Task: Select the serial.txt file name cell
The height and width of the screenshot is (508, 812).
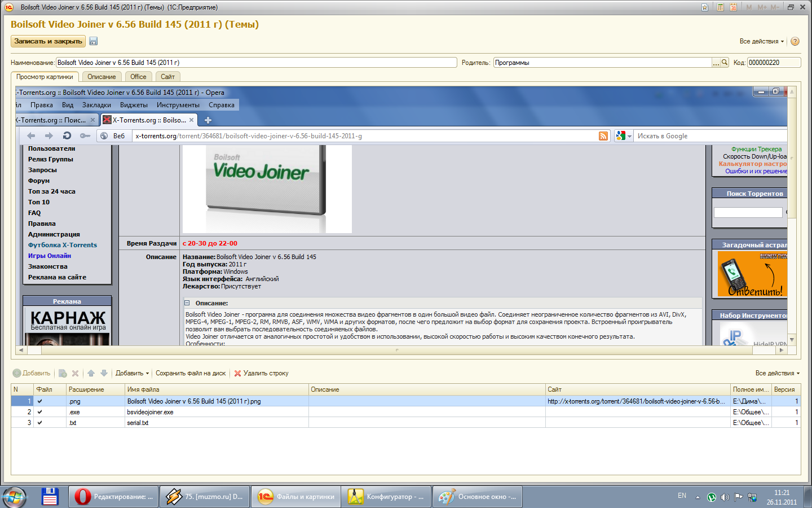Action: tap(217, 423)
